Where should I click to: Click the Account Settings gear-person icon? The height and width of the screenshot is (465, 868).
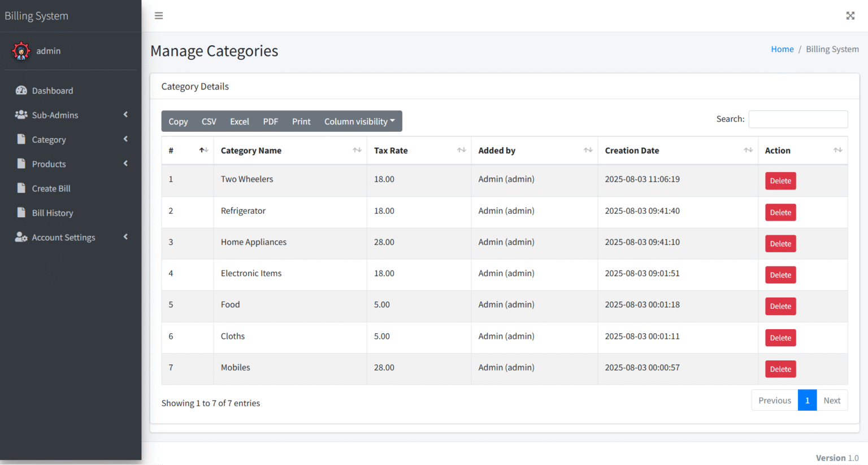tap(21, 237)
